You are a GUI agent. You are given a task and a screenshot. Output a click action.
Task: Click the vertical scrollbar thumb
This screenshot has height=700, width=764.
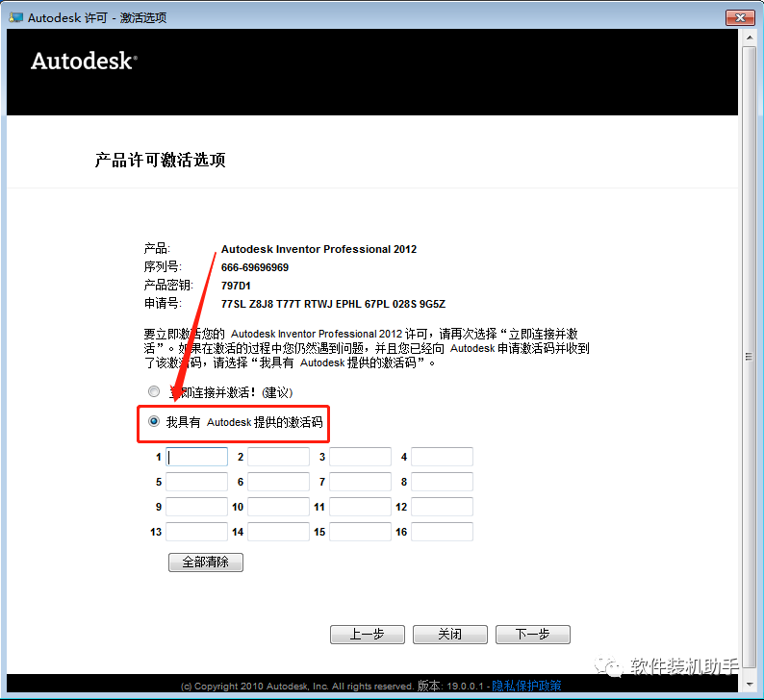coord(749,357)
